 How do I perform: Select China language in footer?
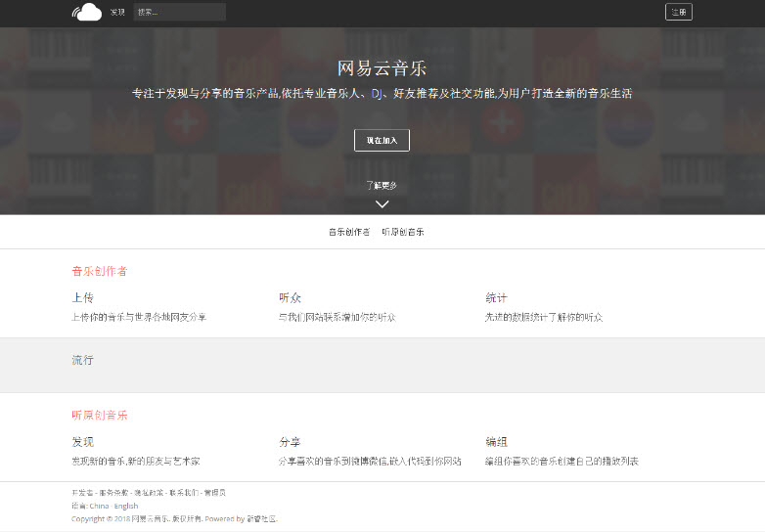coord(99,506)
